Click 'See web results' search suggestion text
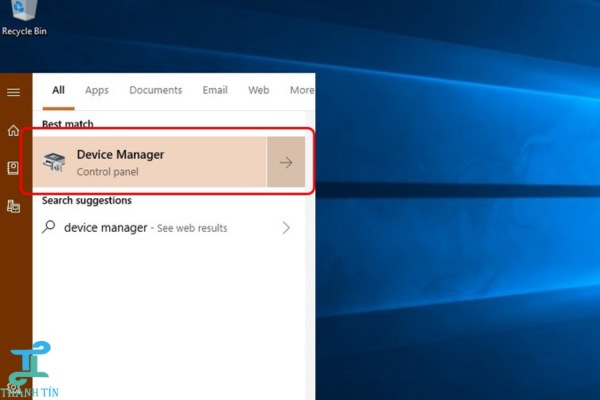This screenshot has height=400, width=600. (192, 228)
